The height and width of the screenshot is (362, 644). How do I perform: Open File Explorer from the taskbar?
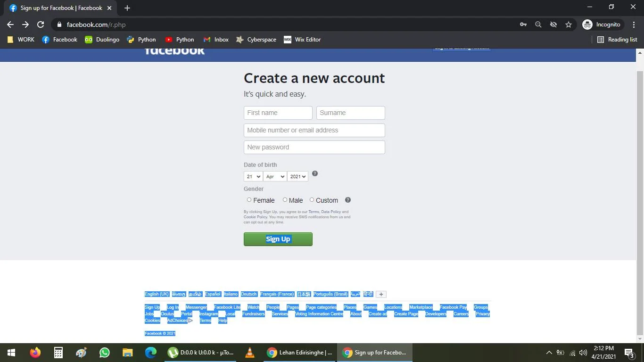[128, 353]
